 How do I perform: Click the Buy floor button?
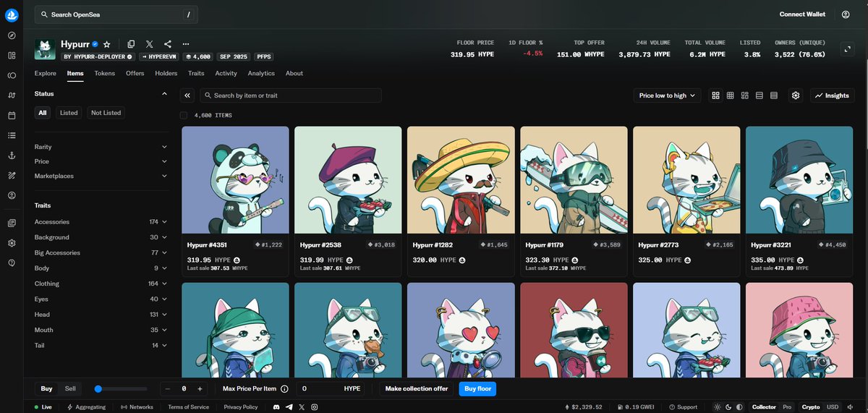coord(477,389)
